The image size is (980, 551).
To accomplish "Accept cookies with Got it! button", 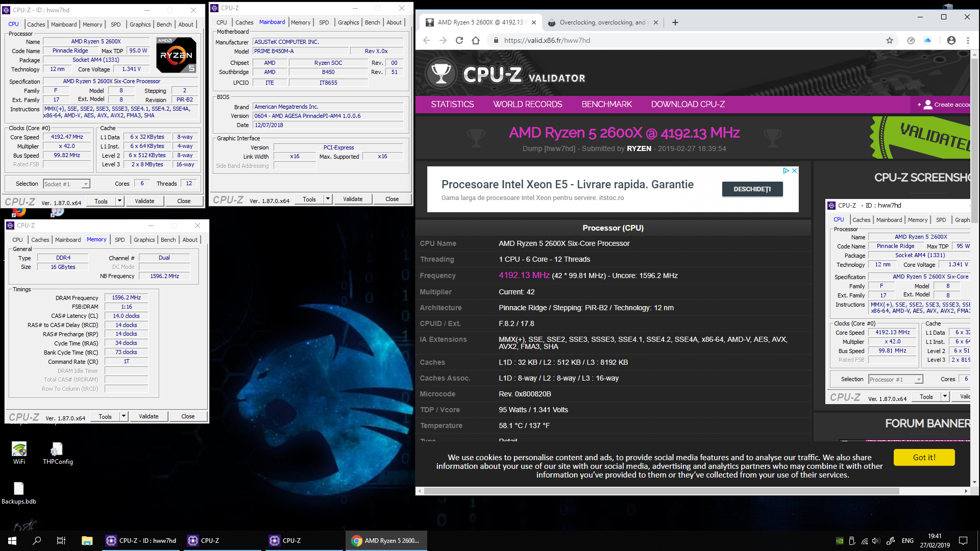I will (x=924, y=458).
